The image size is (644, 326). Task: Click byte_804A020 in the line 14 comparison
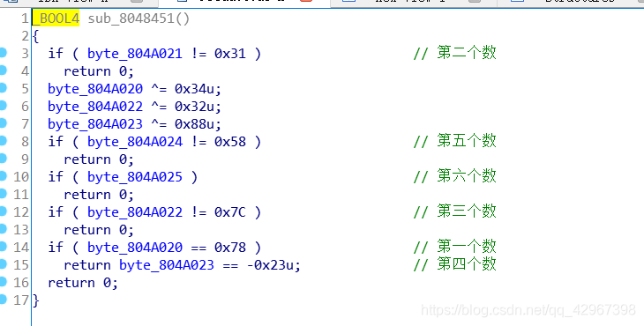[x=135, y=248]
